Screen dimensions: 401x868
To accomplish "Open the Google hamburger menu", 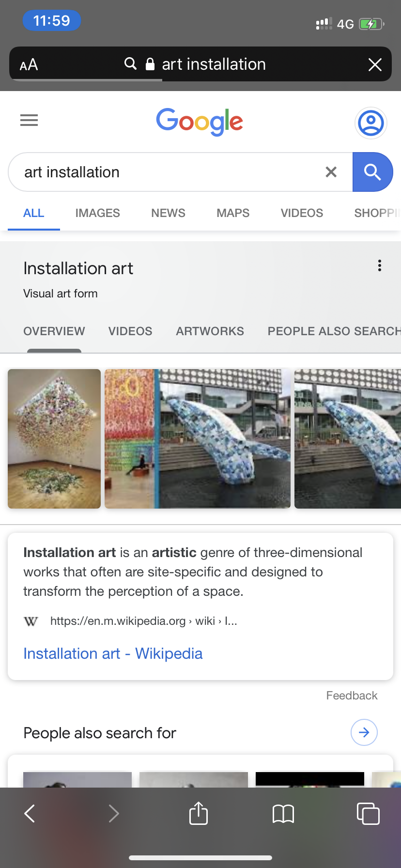I will click(x=29, y=120).
